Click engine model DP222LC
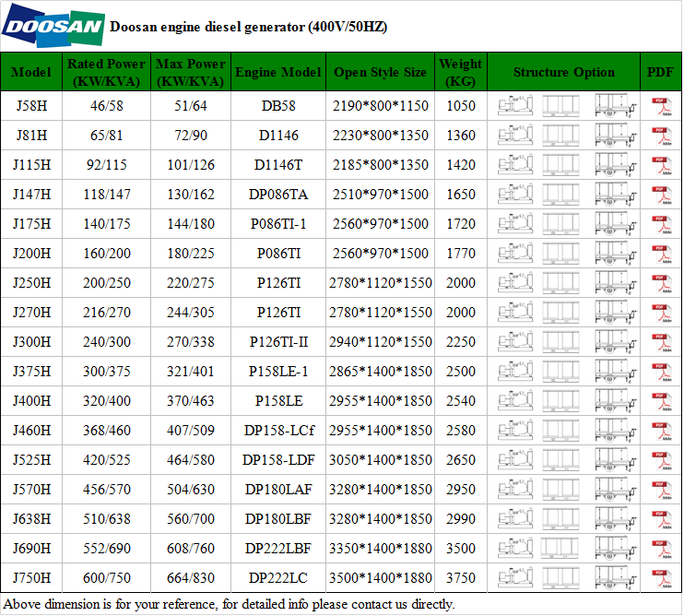 [278, 578]
